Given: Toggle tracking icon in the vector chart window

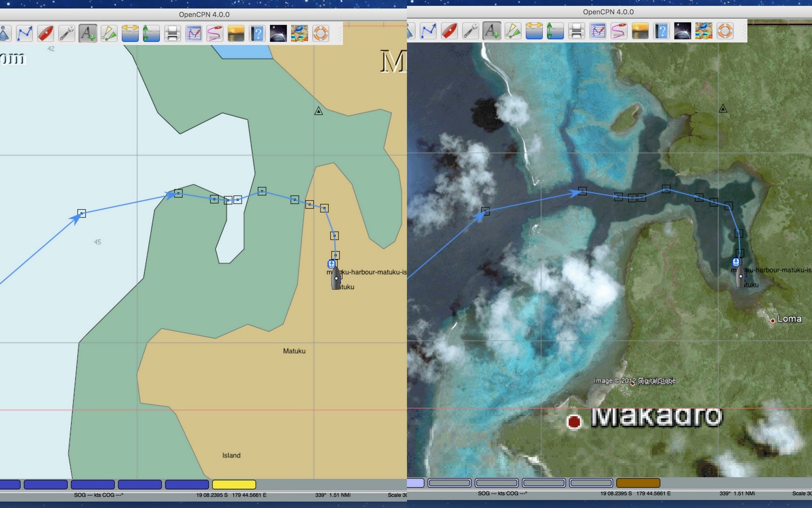Looking at the screenshot, I should (x=215, y=34).
